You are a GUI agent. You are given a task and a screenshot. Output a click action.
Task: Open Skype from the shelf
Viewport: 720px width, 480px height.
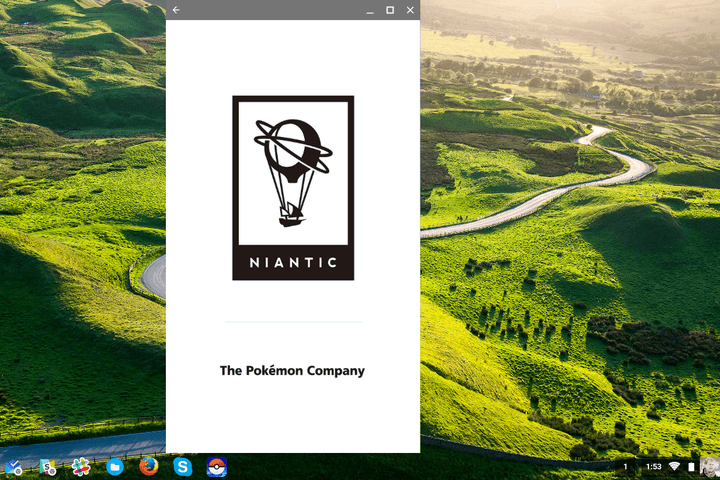pyautogui.click(x=183, y=467)
